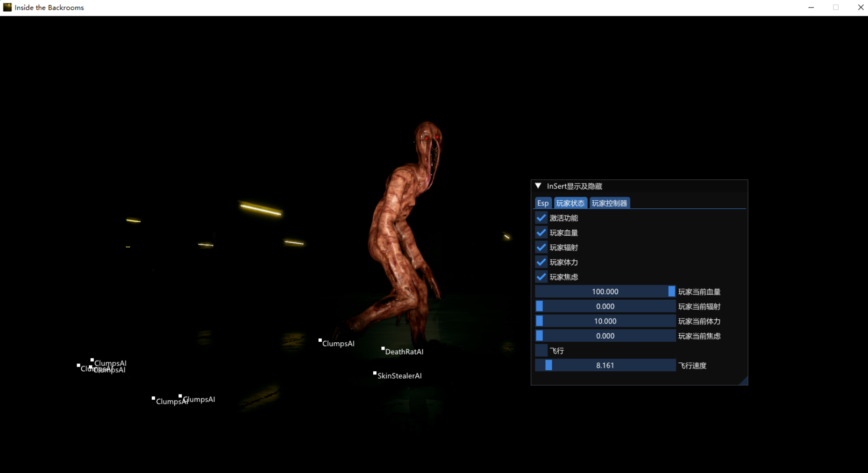Click the 飞行速度 slider showing 8.161

click(605, 365)
